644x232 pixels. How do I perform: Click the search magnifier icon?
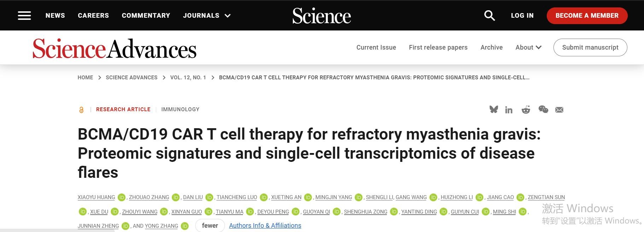click(489, 16)
